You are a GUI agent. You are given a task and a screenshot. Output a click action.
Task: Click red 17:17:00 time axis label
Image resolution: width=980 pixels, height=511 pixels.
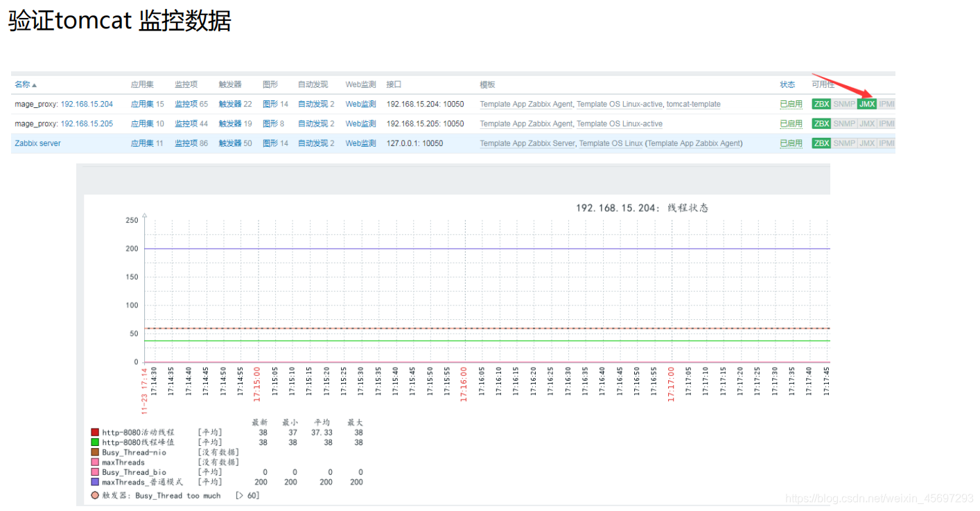pyautogui.click(x=670, y=383)
